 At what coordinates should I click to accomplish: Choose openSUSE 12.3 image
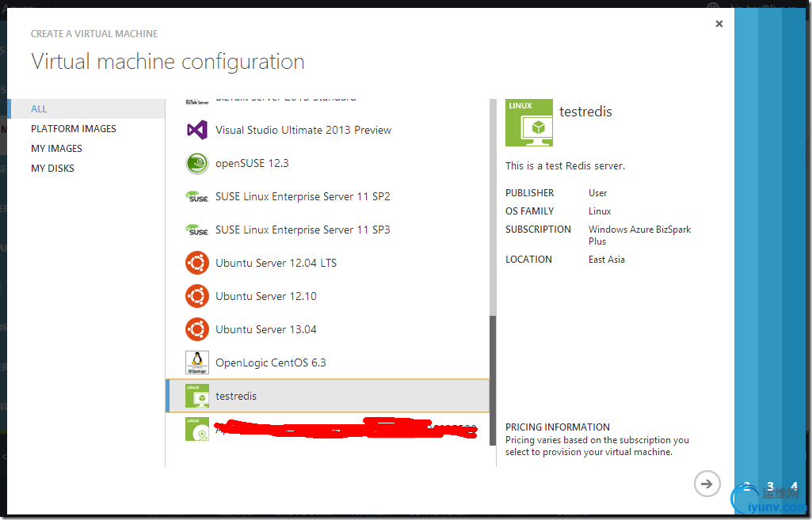327,164
